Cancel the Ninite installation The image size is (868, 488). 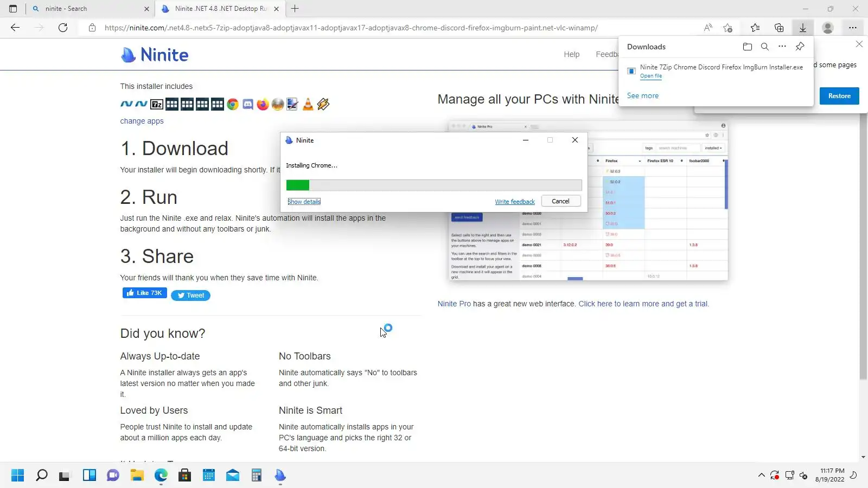[x=560, y=201]
